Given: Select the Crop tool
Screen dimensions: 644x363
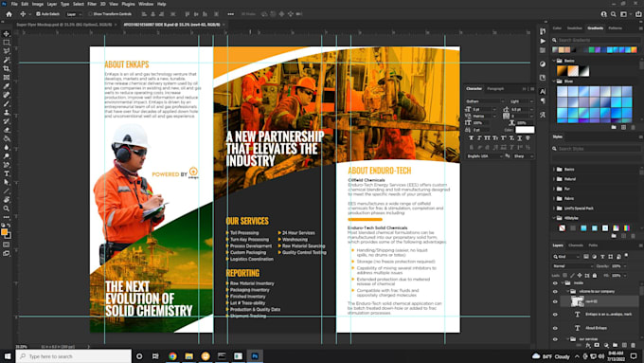Looking at the screenshot, I should pyautogui.click(x=7, y=68).
